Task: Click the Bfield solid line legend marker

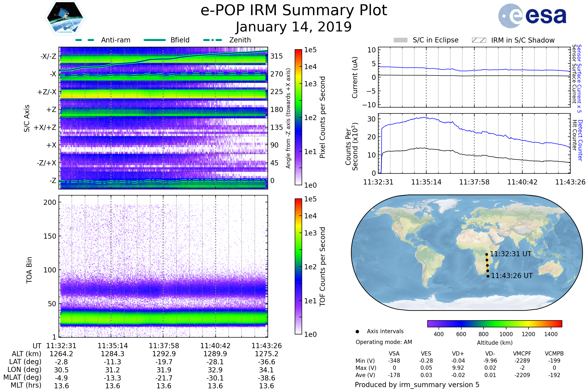Action: [155, 40]
